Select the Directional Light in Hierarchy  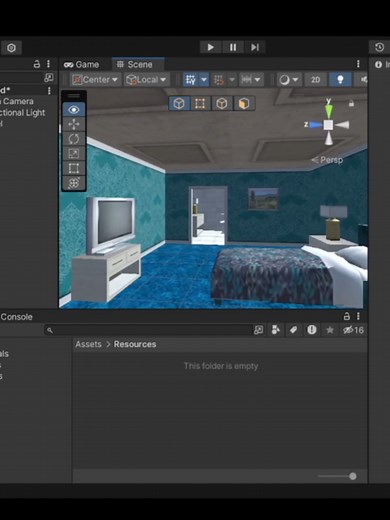(x=23, y=113)
